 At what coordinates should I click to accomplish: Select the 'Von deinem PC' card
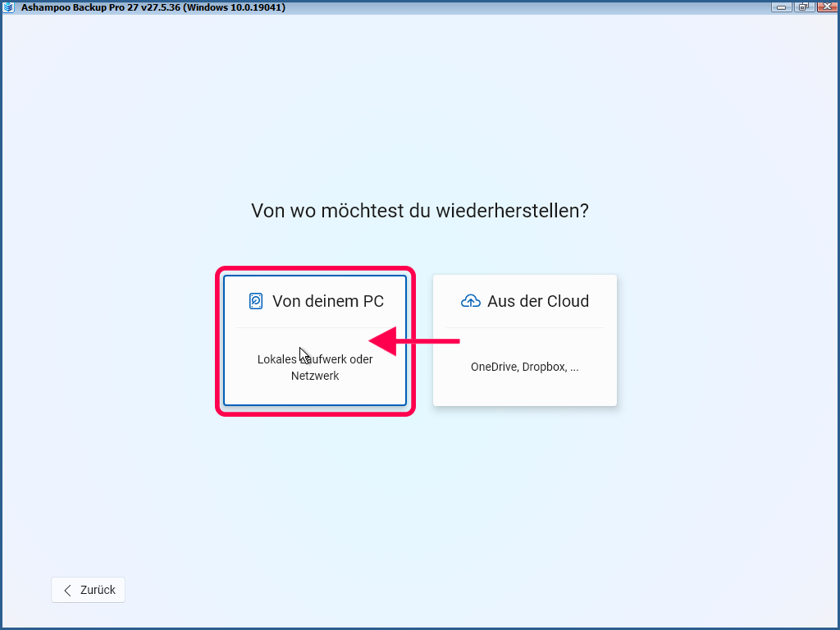(315, 340)
